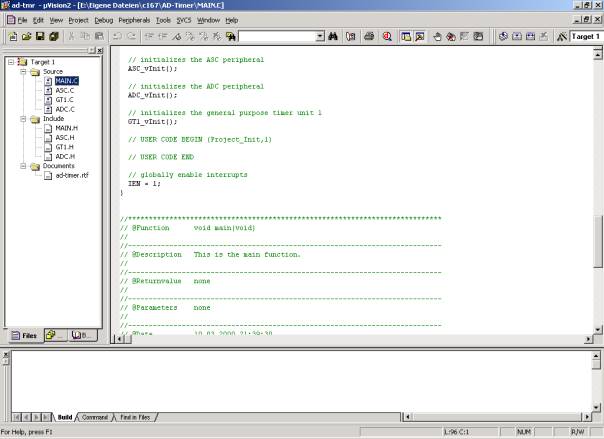This screenshot has height=439, width=604.
Task: Select ASC.C in the project tree
Action: pos(65,90)
